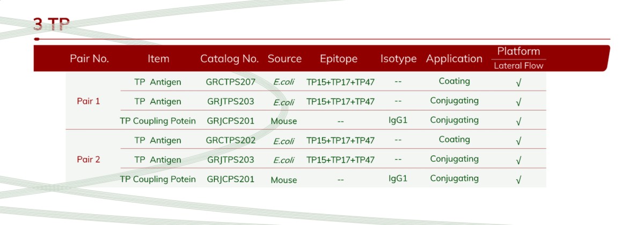Click the "3 TP" section title
Viewport: 644px width, 225px height.
point(51,24)
